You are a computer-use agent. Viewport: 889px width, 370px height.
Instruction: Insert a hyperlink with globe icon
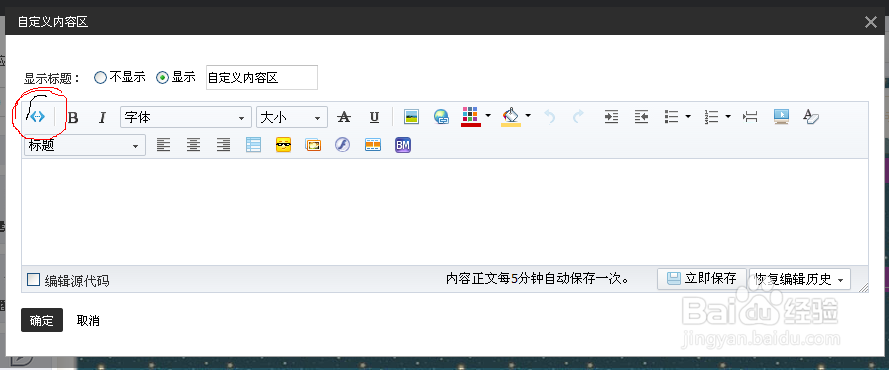pos(441,117)
